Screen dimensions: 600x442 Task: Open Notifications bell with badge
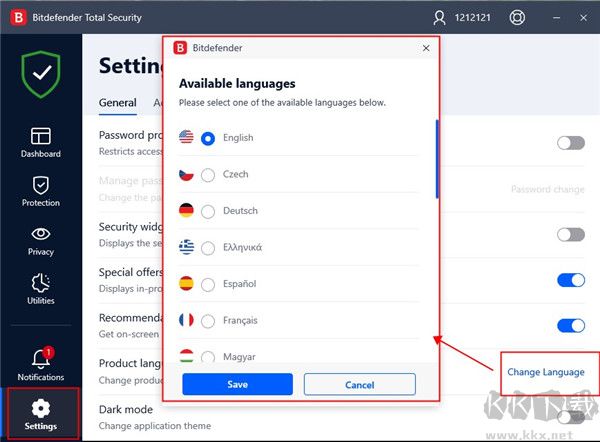pyautogui.click(x=41, y=364)
